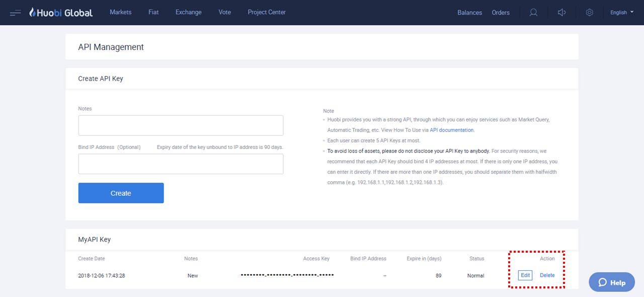
Task: Open the hamburger menu icon
Action: [x=15, y=13]
